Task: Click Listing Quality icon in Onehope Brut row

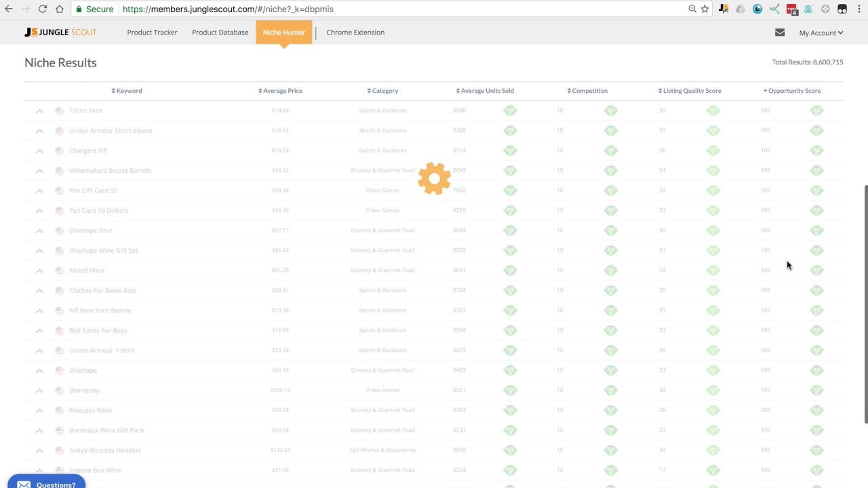Action: coord(713,230)
